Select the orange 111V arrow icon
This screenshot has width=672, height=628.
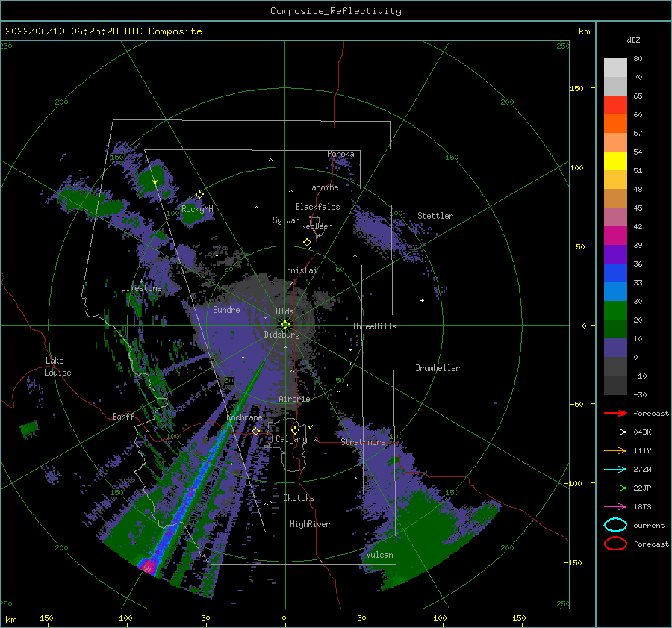tap(615, 450)
